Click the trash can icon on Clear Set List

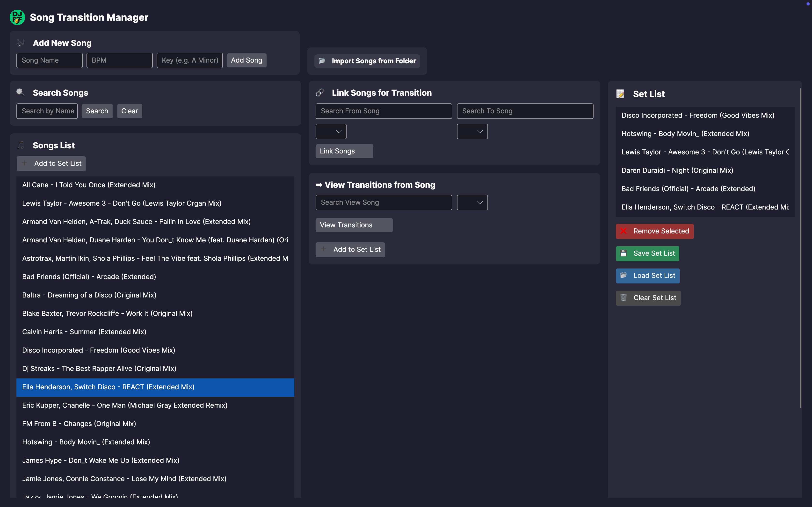623,298
